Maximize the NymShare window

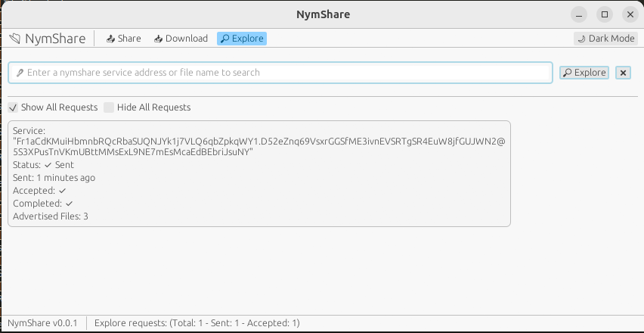pos(604,14)
